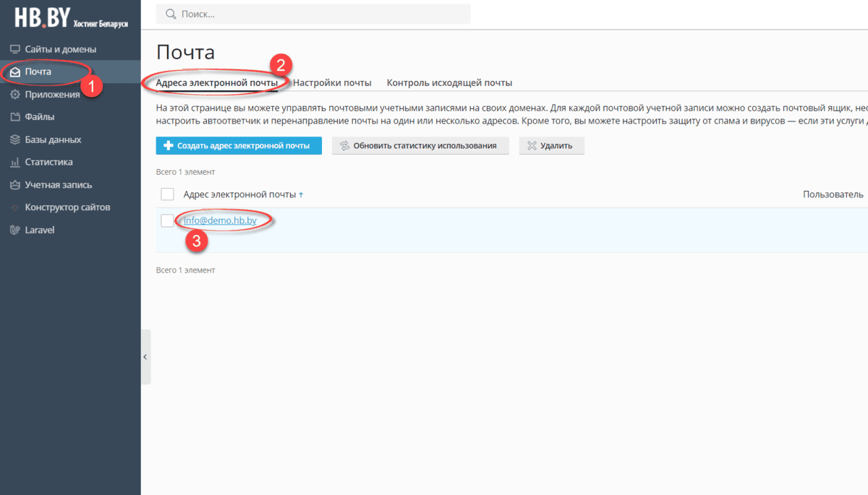Open the Сайты и домены monitor icon
868x495 pixels.
pyautogui.click(x=14, y=49)
